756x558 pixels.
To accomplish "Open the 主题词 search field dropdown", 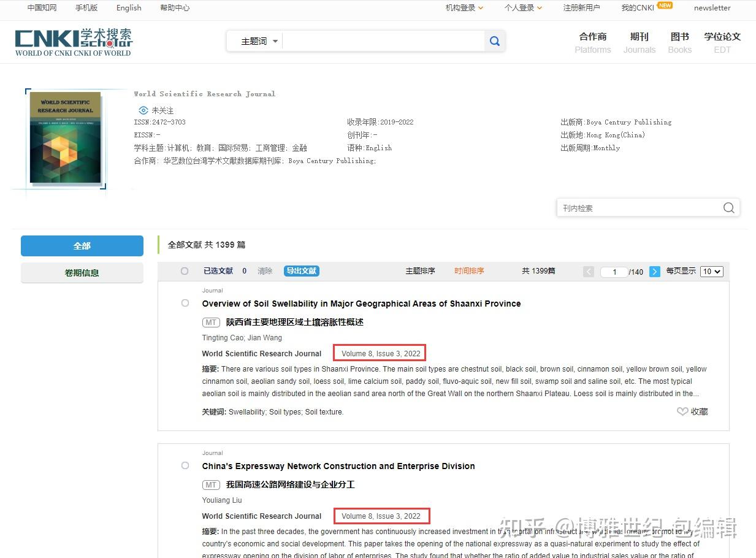I will 259,41.
